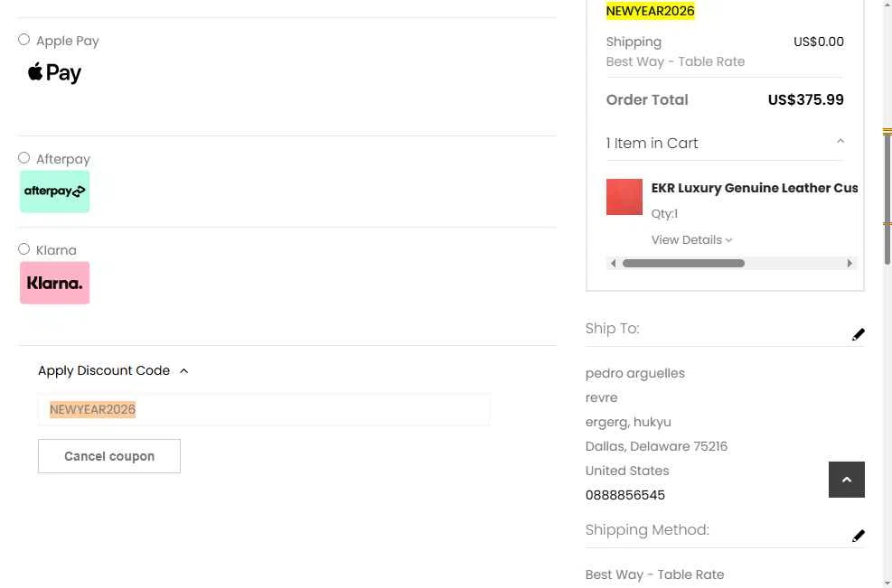Click the Klarna label text
Viewport: 892px width, 588px height.
tap(56, 250)
